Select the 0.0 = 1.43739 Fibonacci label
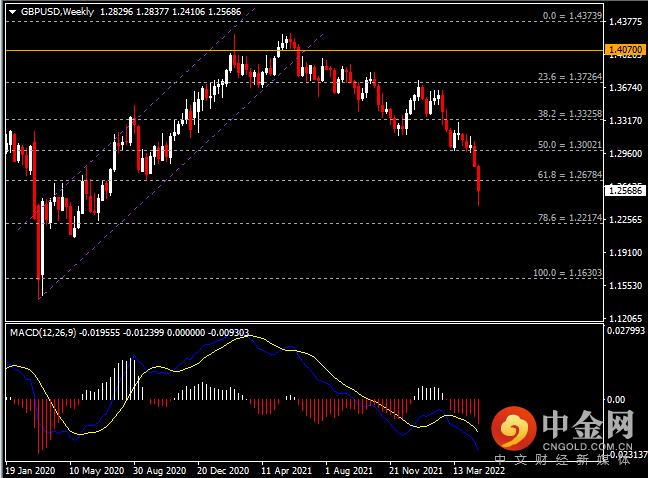This screenshot has height=478, width=648. click(572, 16)
